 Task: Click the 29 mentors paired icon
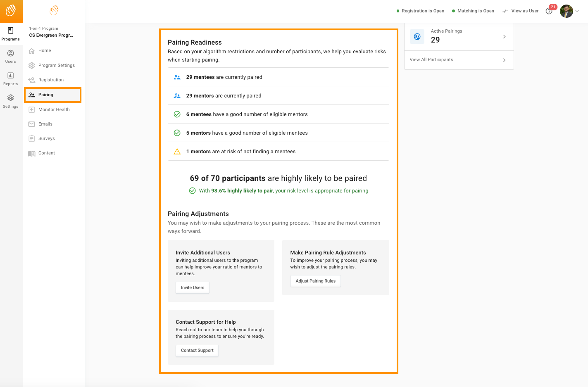(x=177, y=95)
